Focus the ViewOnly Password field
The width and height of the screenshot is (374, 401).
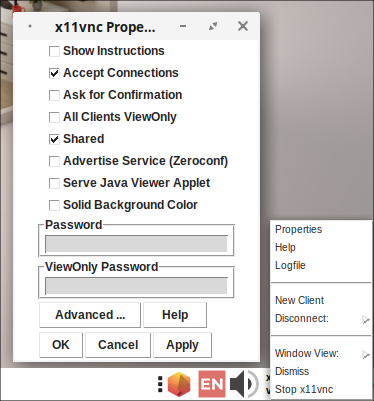click(x=136, y=286)
